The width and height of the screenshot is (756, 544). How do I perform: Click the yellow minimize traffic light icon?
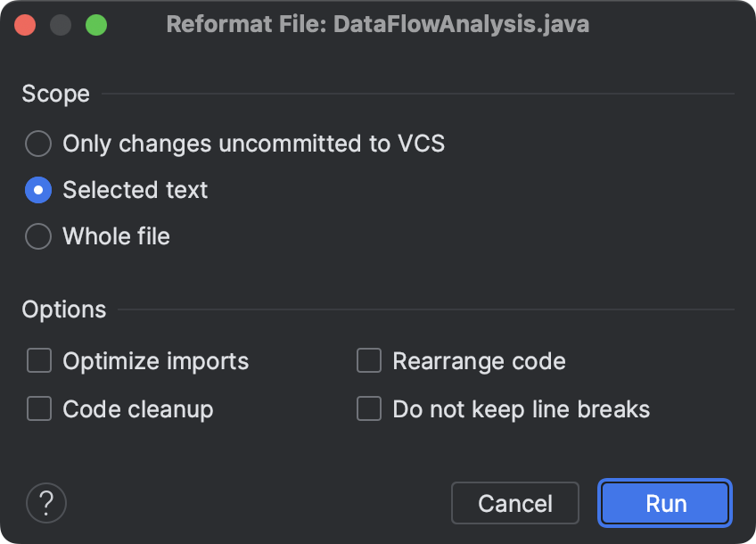pos(61,24)
